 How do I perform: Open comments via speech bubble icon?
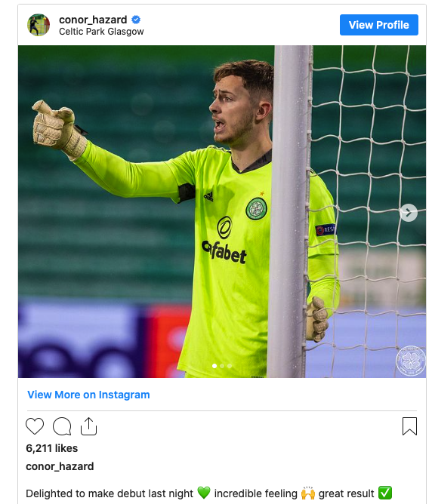(62, 426)
